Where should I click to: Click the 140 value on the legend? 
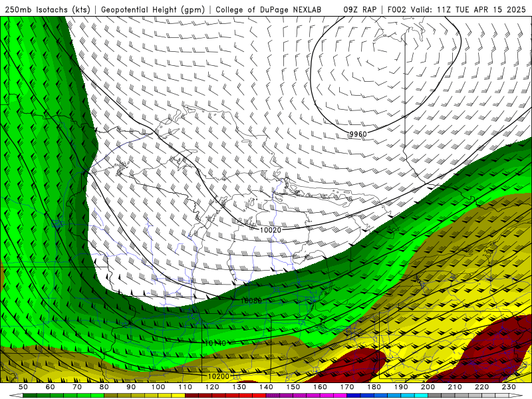pyautogui.click(x=266, y=387)
